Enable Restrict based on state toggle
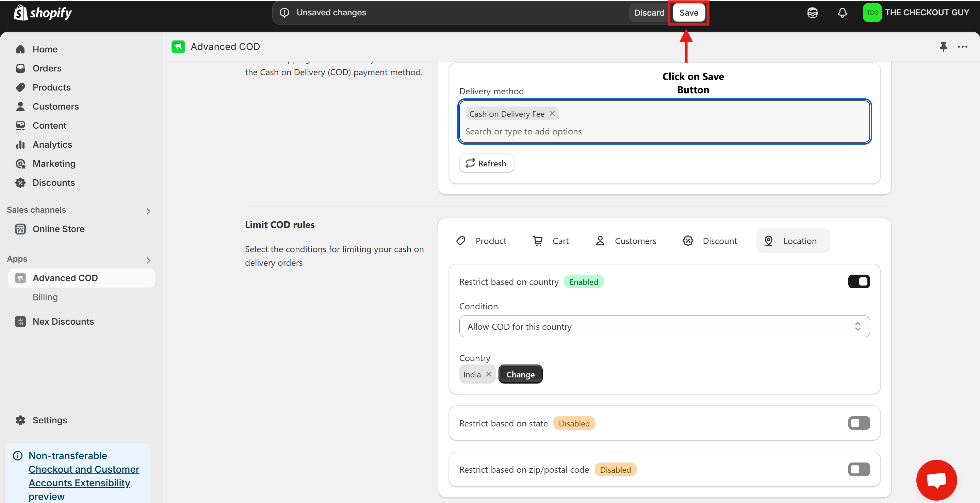 [x=859, y=423]
